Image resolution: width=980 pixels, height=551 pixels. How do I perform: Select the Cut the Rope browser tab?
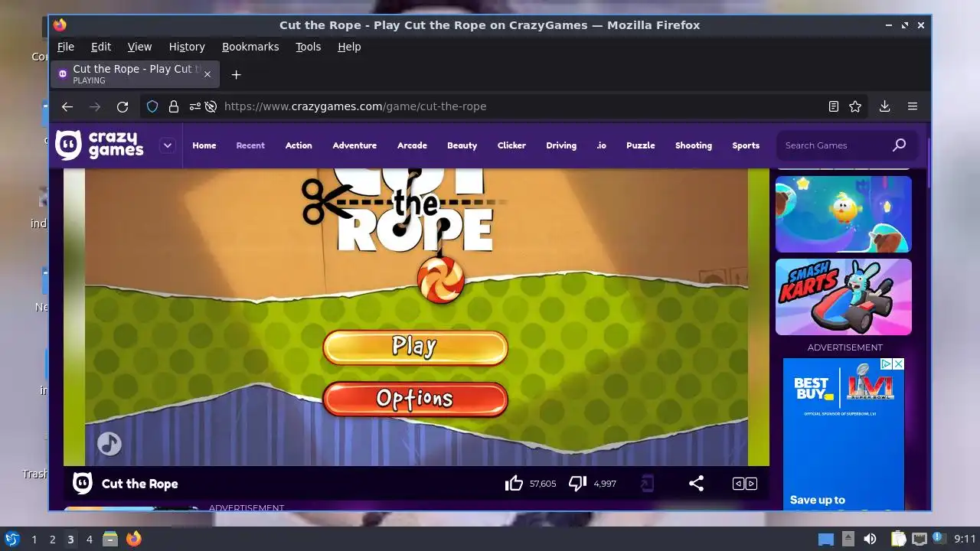tap(135, 74)
